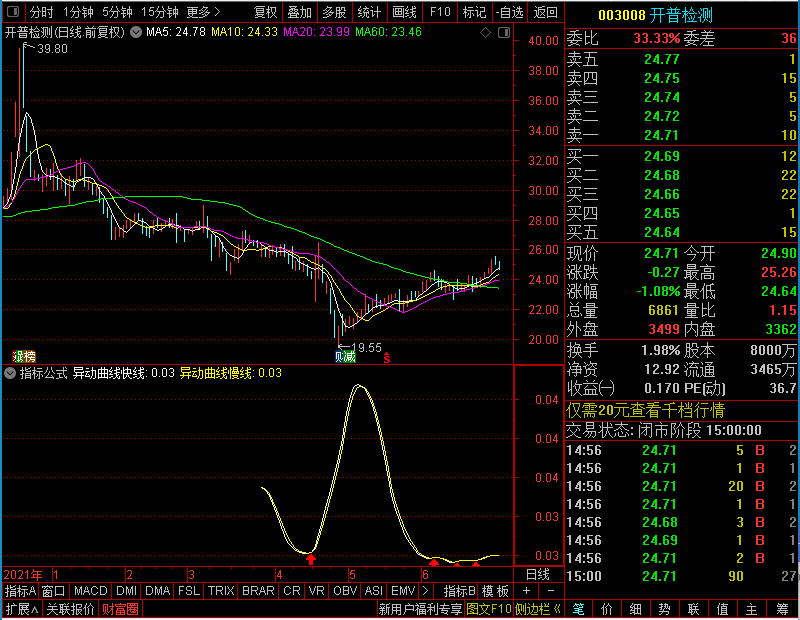Toggle the side panel icon in chart header
800x620 pixels.
504,33
